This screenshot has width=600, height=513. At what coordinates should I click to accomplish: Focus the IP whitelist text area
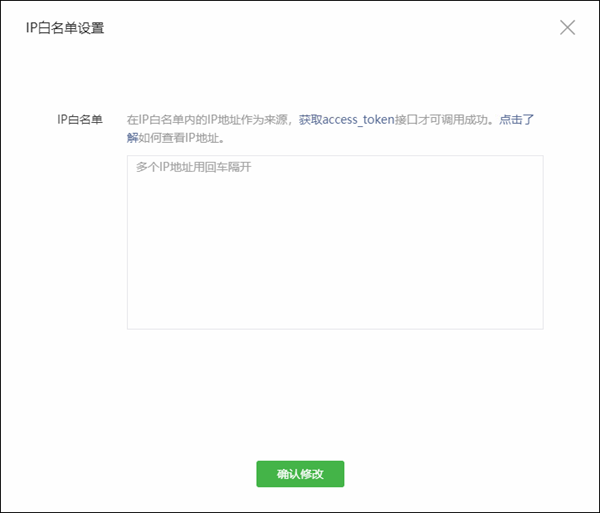pyautogui.click(x=335, y=242)
